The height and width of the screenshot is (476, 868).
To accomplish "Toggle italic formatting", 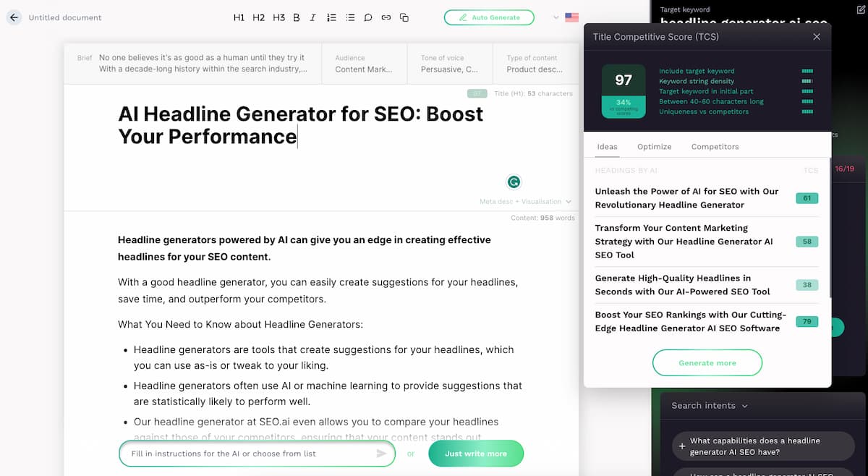I will point(312,17).
